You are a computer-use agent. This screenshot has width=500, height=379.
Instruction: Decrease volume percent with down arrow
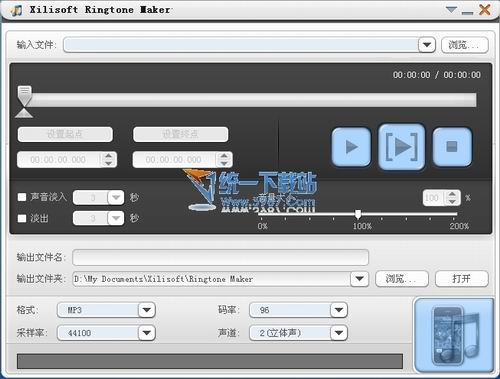pos(452,201)
